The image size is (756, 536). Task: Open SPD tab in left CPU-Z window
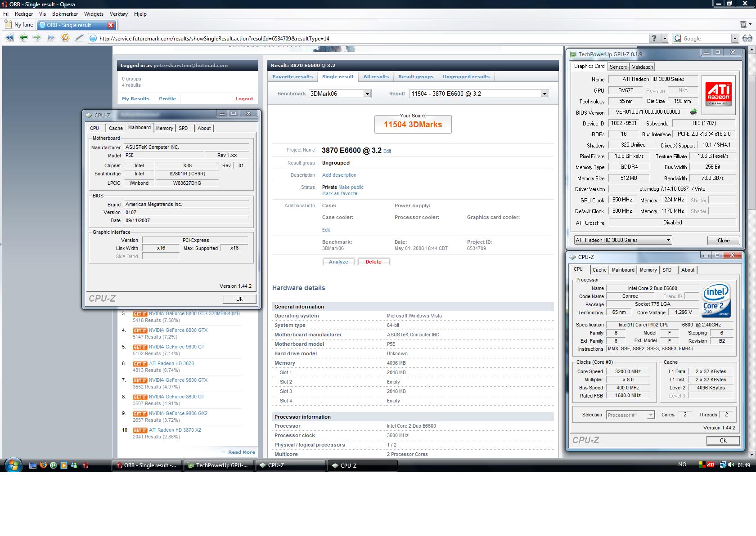(183, 128)
